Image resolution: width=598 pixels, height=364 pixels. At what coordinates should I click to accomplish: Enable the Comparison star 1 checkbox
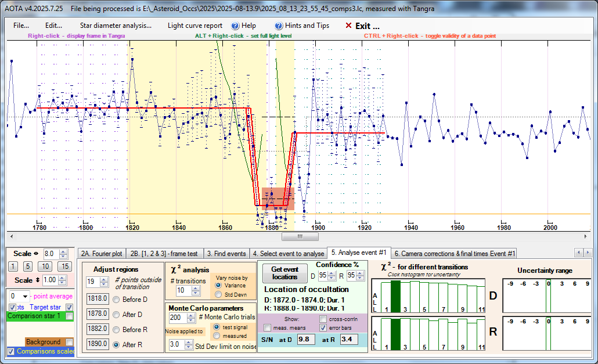(x=70, y=316)
